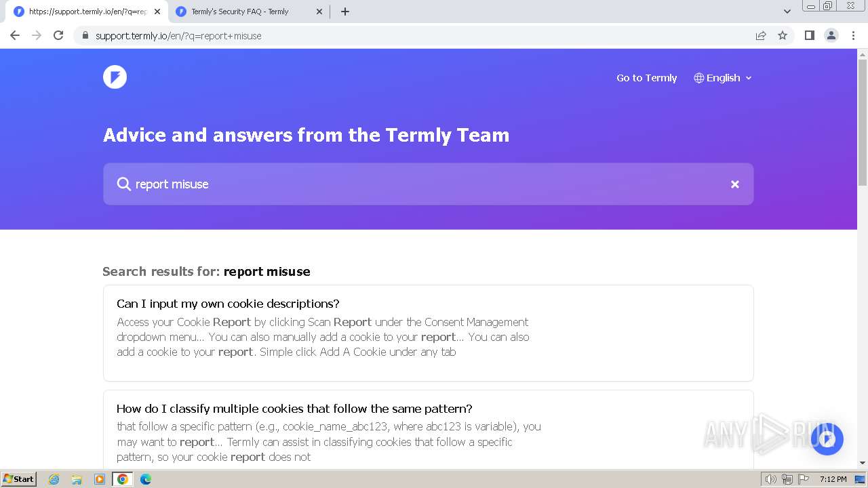Click the action center flag icon
The width and height of the screenshot is (868, 488).
pos(803,479)
